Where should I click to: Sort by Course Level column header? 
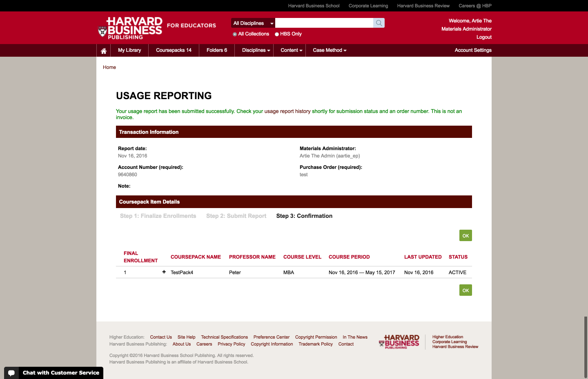pos(302,257)
